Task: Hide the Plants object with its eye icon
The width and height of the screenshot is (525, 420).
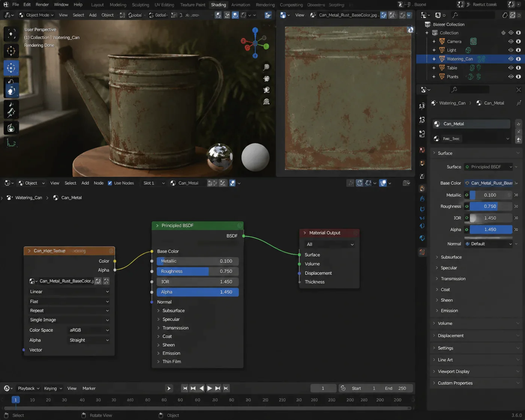Action: pos(511,77)
